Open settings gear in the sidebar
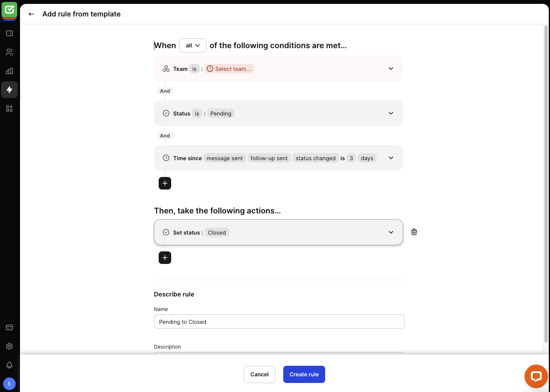This screenshot has width=550, height=392. pyautogui.click(x=9, y=346)
